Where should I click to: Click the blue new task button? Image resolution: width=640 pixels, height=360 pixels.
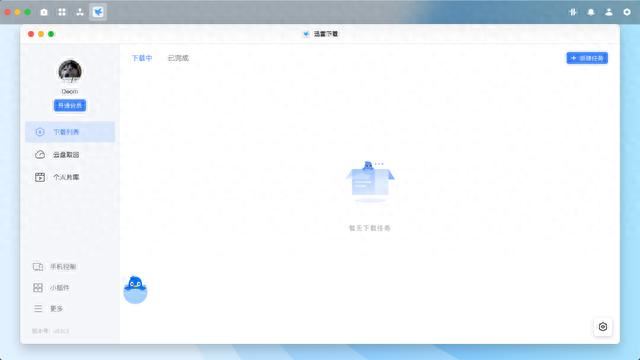click(x=587, y=58)
